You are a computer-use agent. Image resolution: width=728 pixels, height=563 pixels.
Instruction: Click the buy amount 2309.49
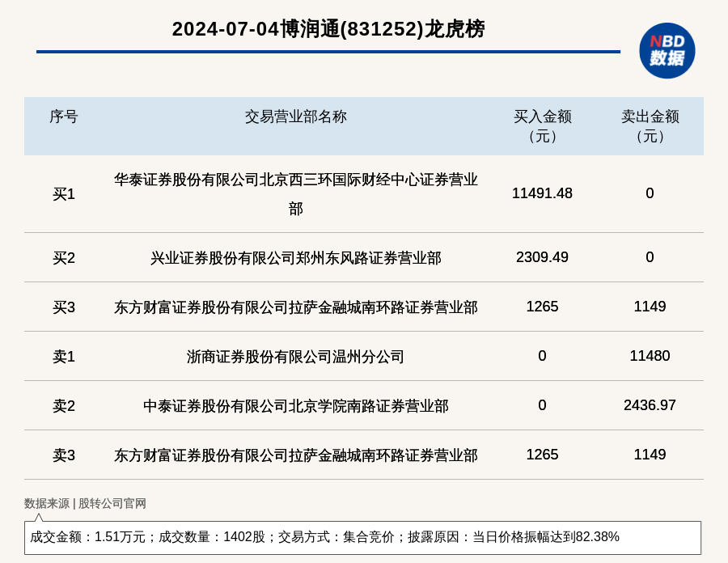[x=542, y=257]
